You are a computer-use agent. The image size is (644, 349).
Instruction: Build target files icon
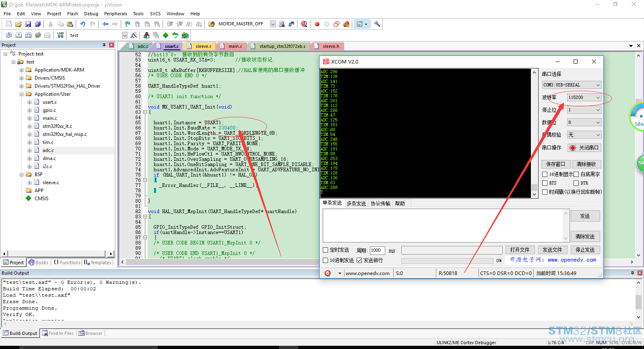tap(19, 35)
